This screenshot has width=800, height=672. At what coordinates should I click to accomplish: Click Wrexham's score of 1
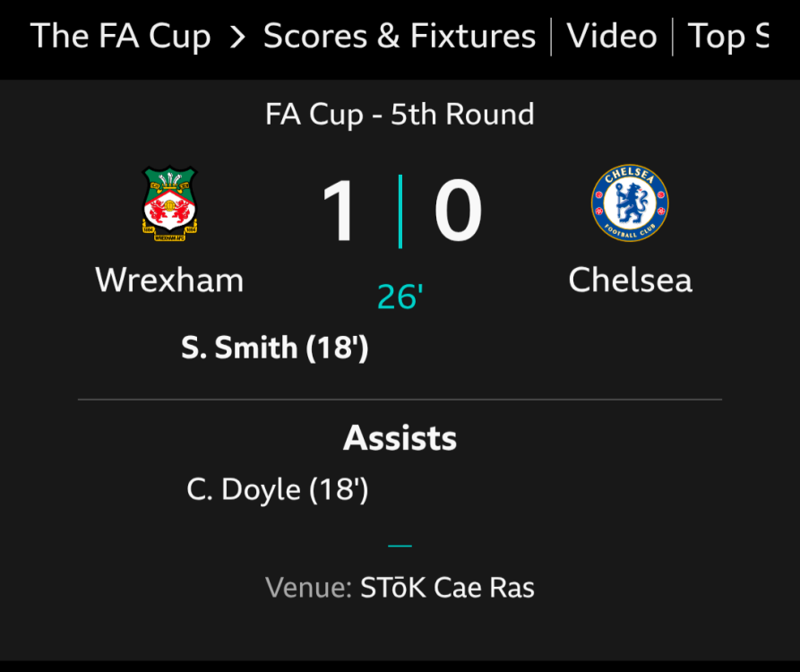pos(340,212)
